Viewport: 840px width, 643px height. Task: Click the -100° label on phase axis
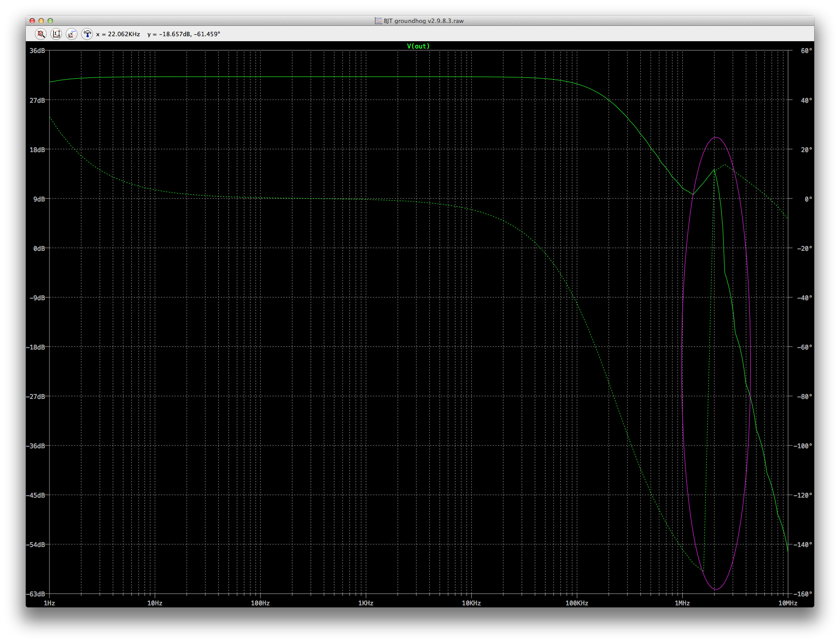pos(803,446)
